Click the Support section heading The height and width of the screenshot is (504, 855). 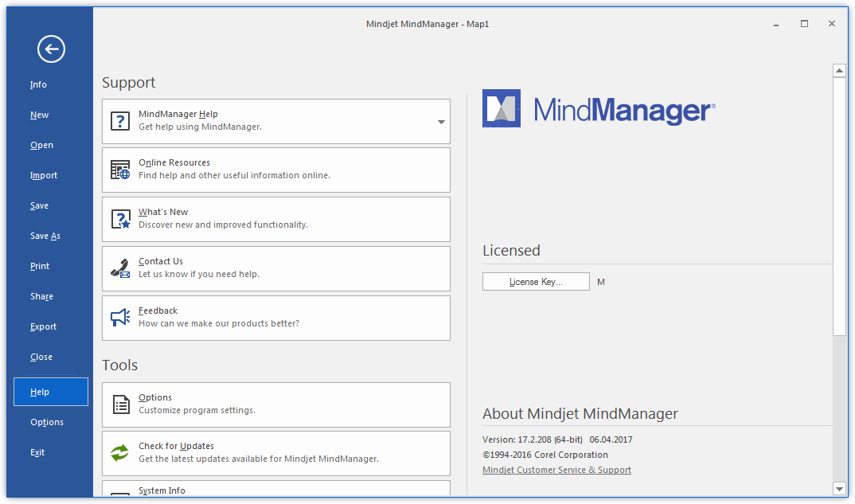(x=129, y=82)
